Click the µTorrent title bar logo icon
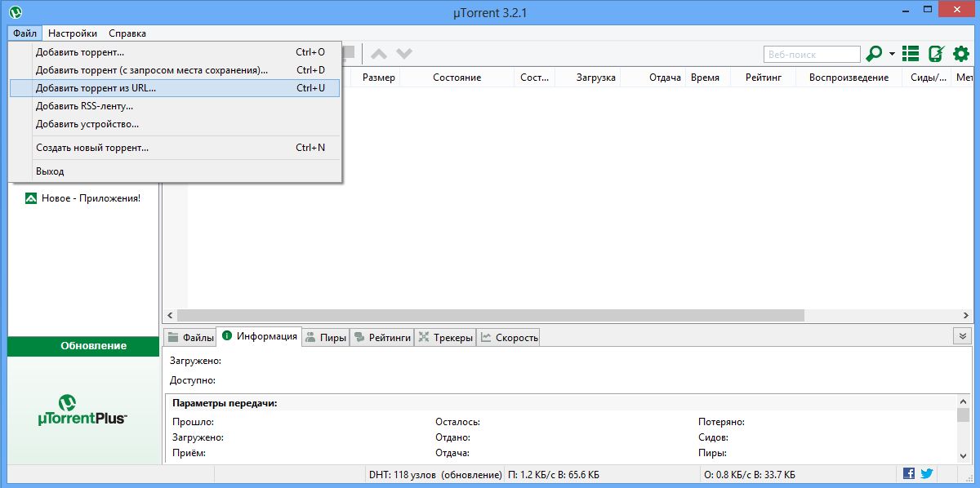980x488 pixels. [15, 11]
